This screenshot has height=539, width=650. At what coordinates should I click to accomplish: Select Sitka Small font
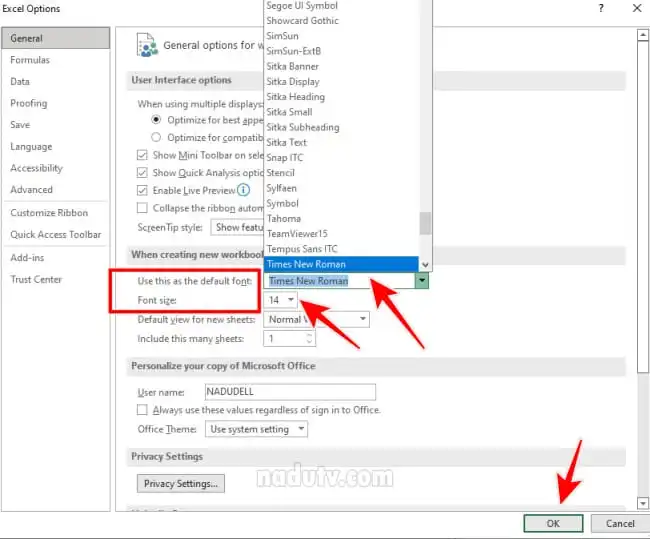341,112
